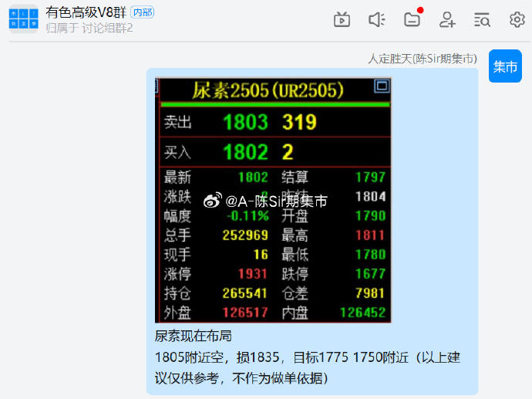
Task: Click the blue 集市 sender avatar
Action: pos(505,66)
